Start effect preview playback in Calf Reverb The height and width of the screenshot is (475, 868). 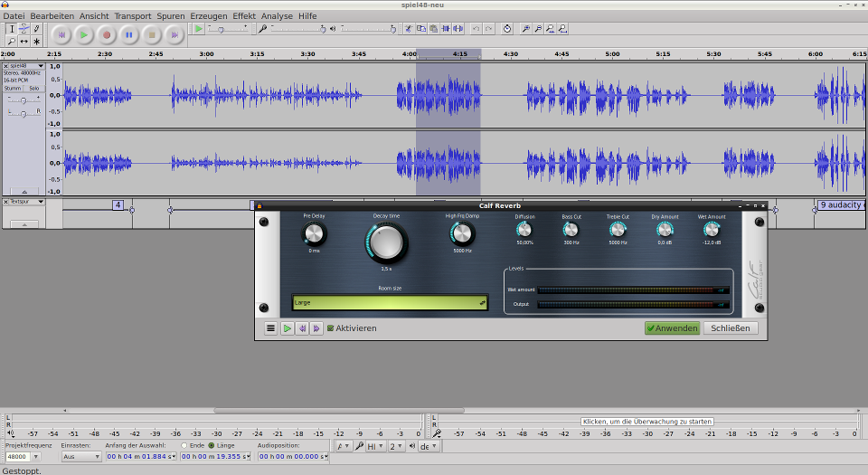(288, 328)
